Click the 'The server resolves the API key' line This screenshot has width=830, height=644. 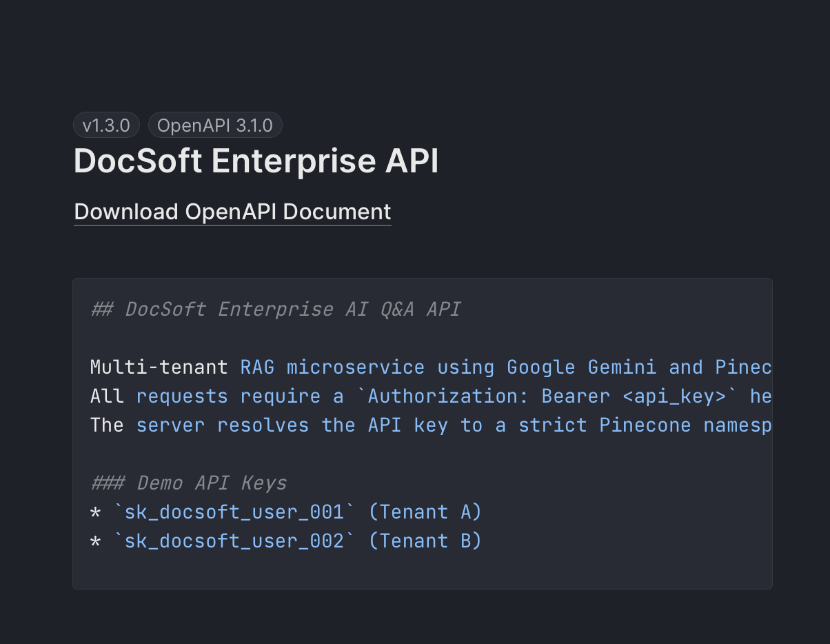(x=431, y=425)
